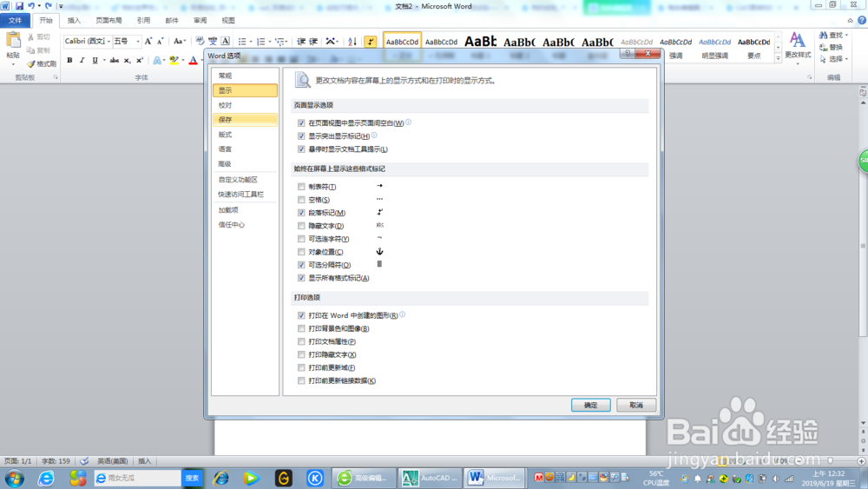Click Replace in the Editing group
Viewport: 868px width, 489px height.
click(831, 48)
